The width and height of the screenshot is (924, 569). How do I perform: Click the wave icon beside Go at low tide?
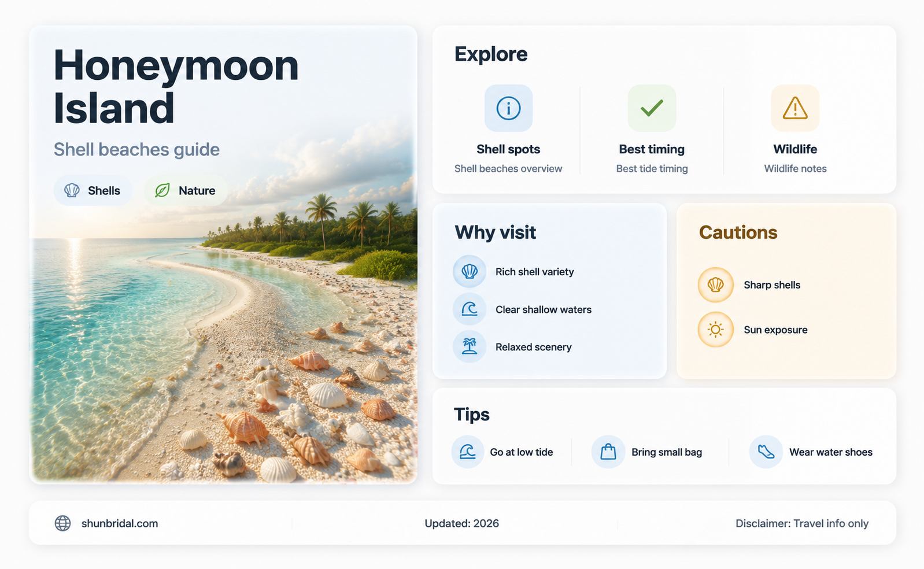click(468, 452)
